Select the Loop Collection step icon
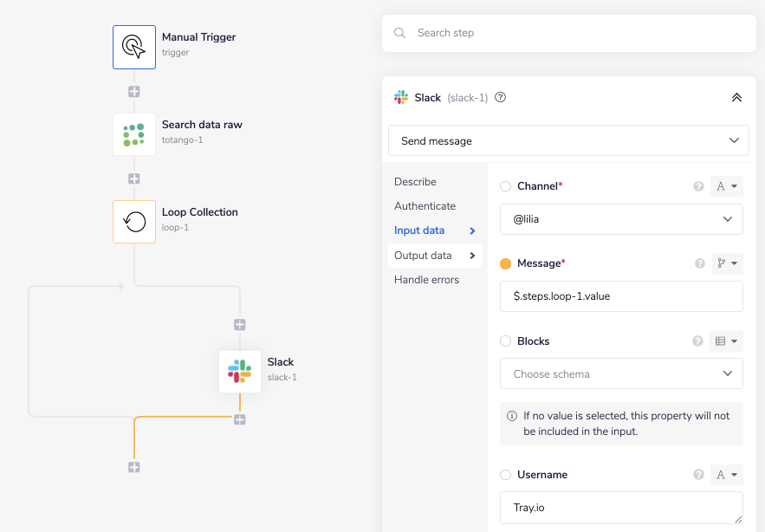Image resolution: width=765 pixels, height=532 pixels. [134, 222]
